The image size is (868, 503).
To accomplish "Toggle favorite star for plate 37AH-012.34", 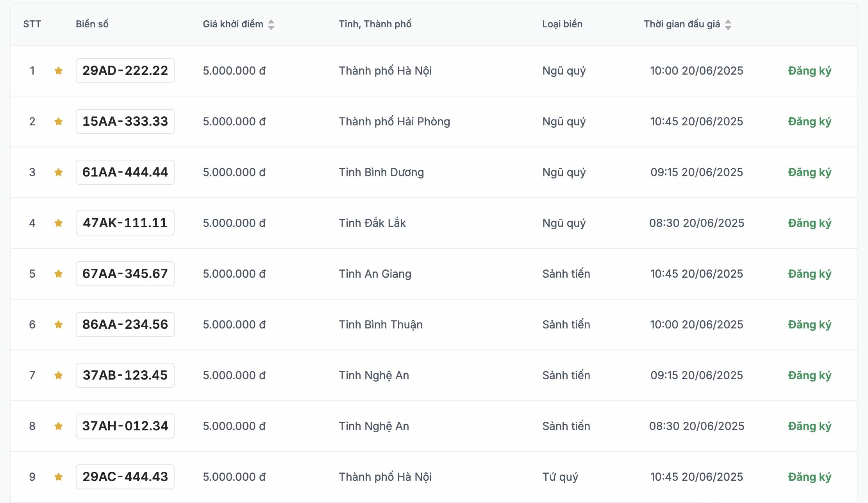I will [x=59, y=426].
